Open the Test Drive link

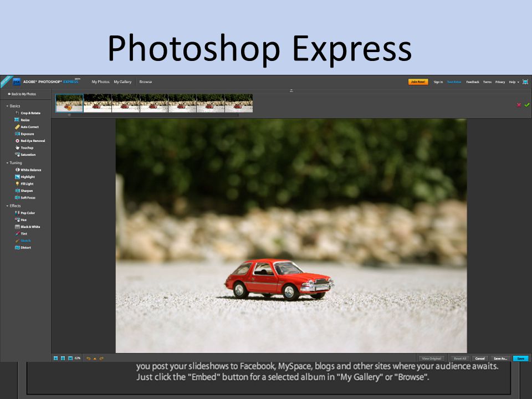[454, 82]
